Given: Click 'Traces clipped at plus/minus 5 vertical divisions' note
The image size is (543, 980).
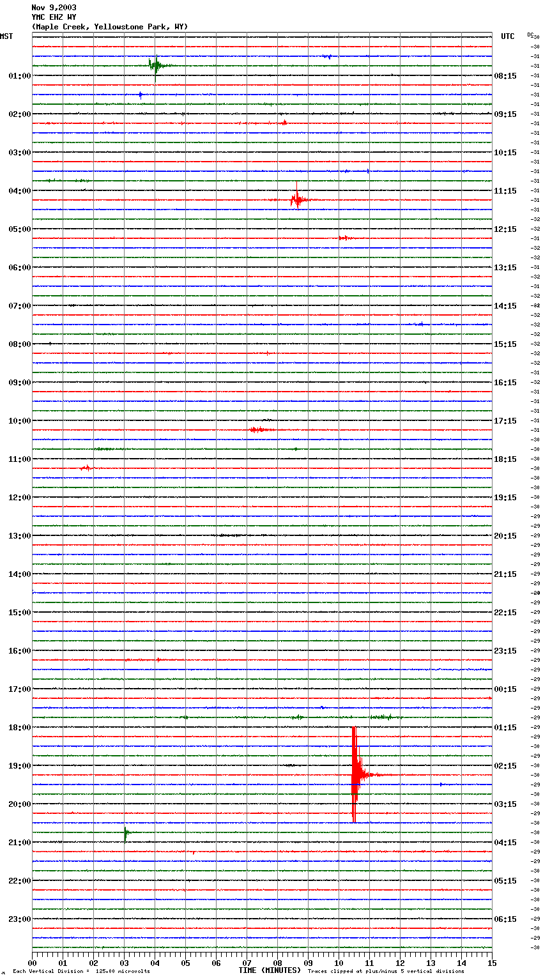Looking at the screenshot, I should coord(386,972).
